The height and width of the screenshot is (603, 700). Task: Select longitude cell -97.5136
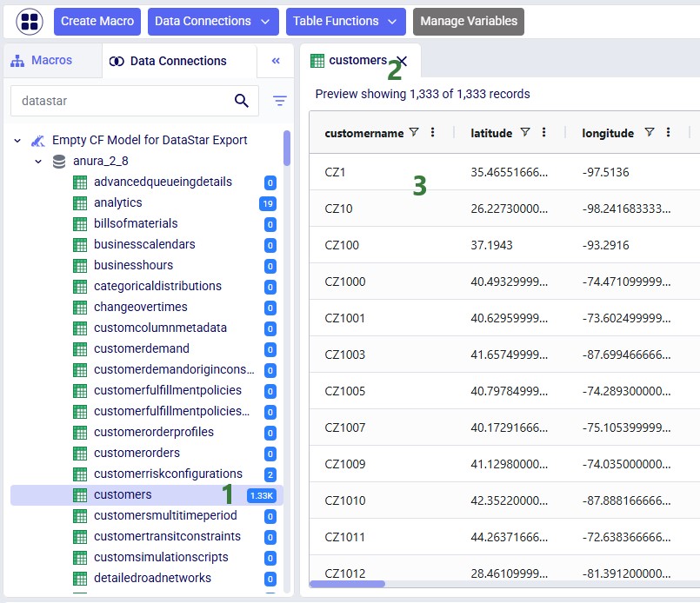(x=605, y=172)
